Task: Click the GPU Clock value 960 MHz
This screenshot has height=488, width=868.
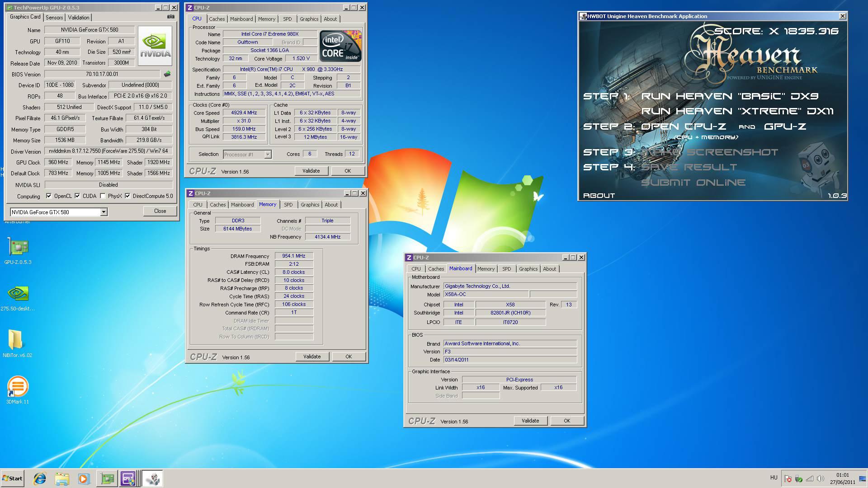Action: point(58,162)
